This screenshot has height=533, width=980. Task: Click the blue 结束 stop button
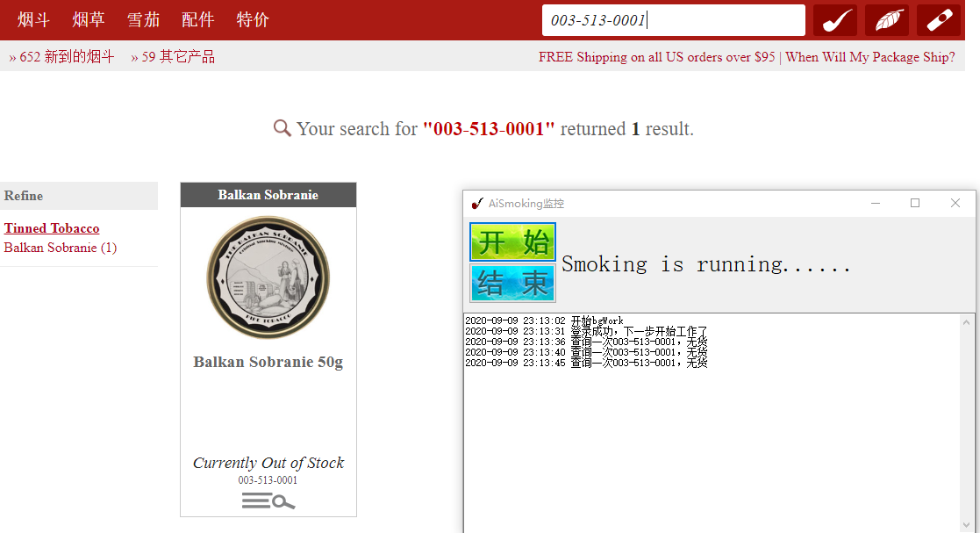point(512,283)
